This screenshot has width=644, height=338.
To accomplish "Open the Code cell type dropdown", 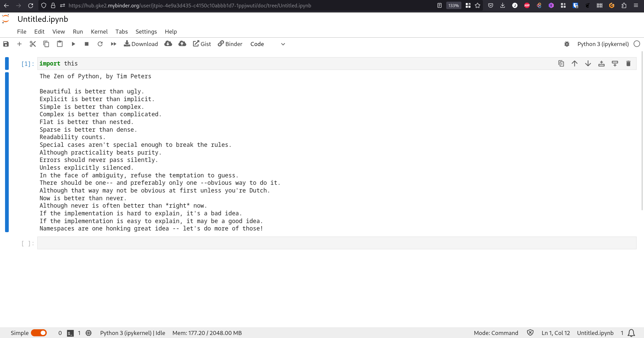I will [268, 44].
